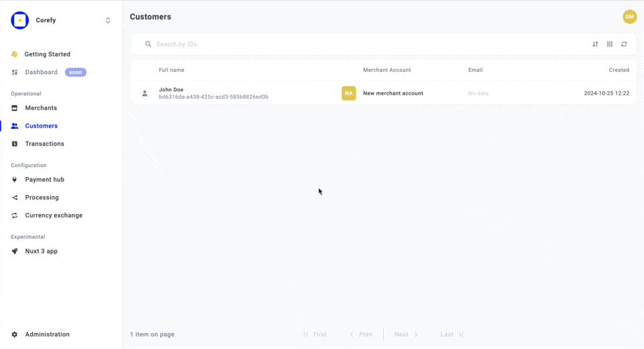
Task: Go to First page
Action: click(315, 335)
